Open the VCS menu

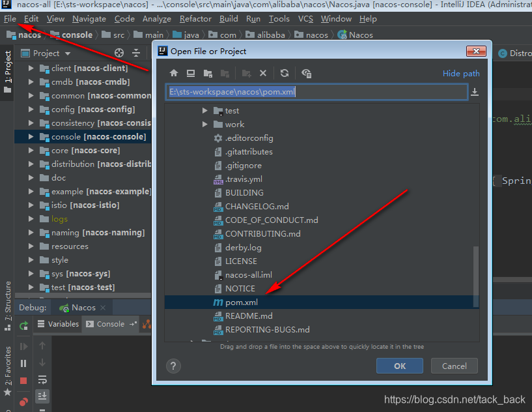[305, 19]
